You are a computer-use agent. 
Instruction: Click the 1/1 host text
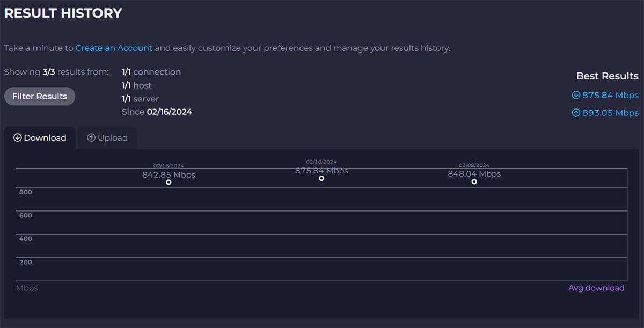(x=137, y=85)
